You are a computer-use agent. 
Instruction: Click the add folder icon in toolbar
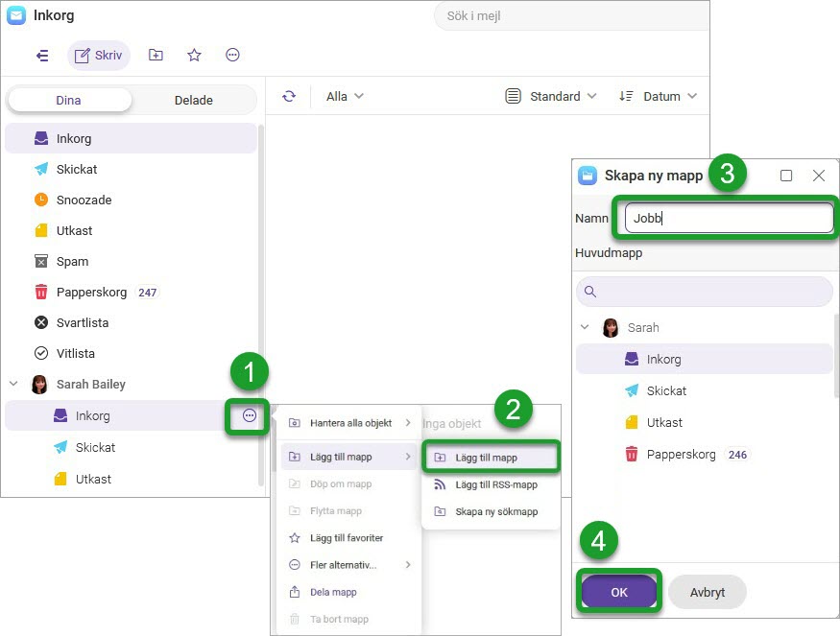coord(156,56)
